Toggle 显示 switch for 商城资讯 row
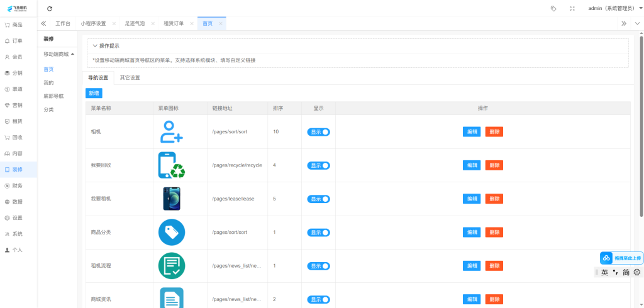The height and width of the screenshot is (308, 644). coord(319,299)
